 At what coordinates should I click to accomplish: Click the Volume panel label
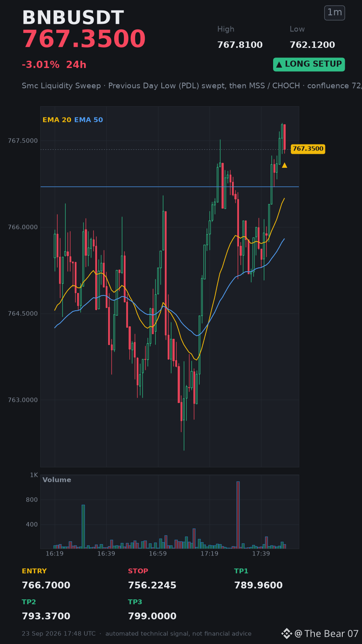tap(57, 480)
